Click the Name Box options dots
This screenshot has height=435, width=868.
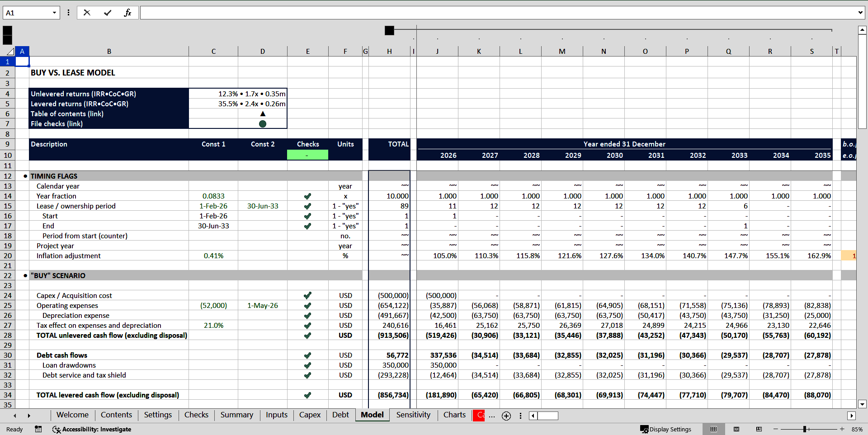pyautogui.click(x=68, y=13)
